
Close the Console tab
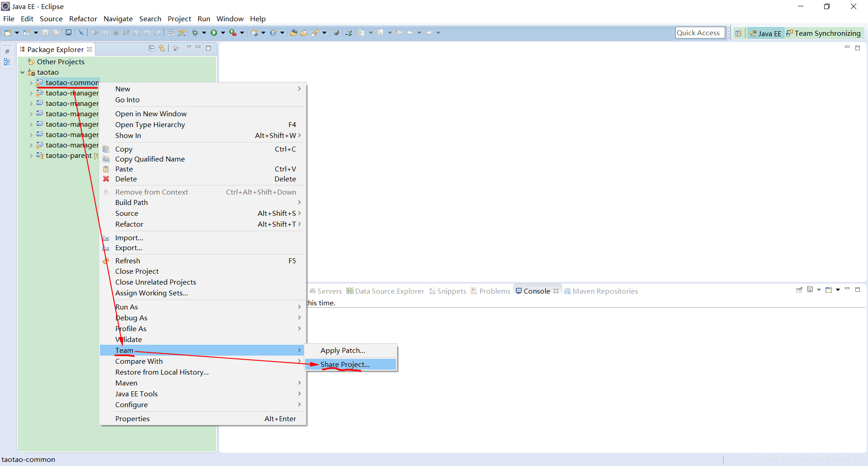tap(556, 291)
